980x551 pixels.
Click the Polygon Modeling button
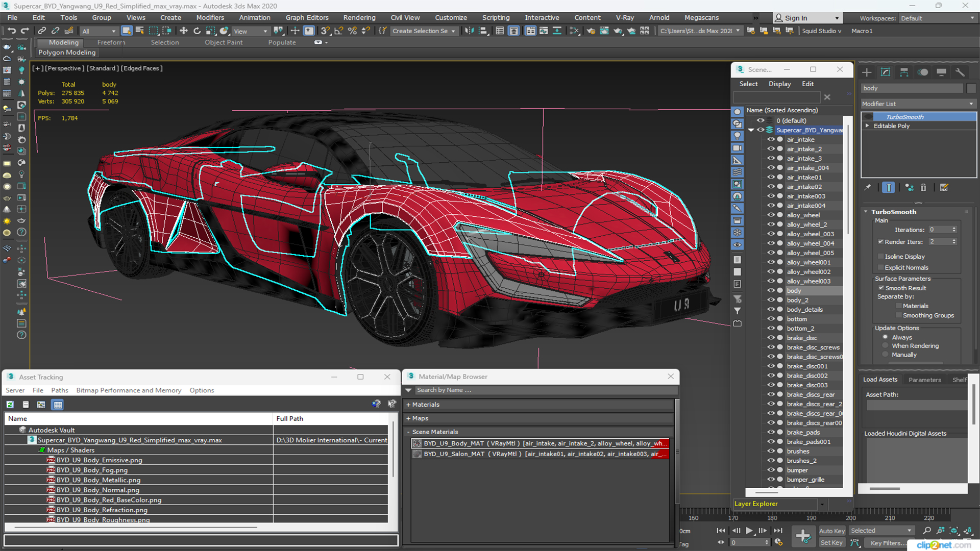click(x=67, y=53)
